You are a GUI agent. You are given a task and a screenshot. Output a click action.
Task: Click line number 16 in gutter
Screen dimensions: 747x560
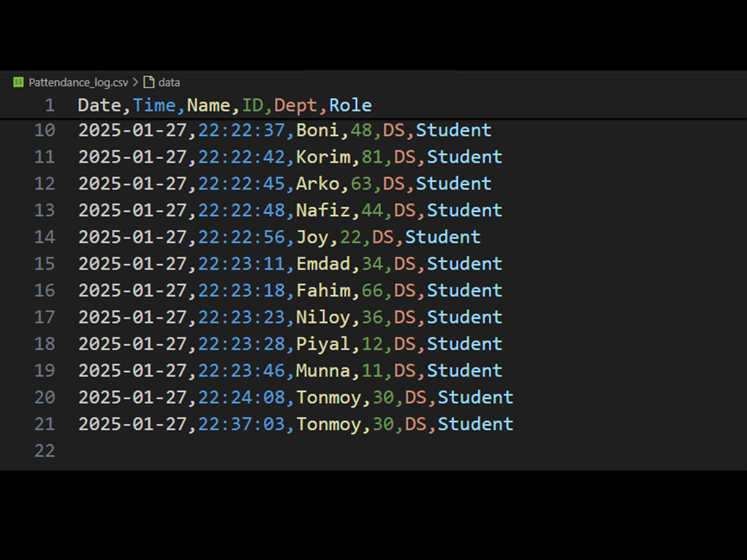coord(45,290)
